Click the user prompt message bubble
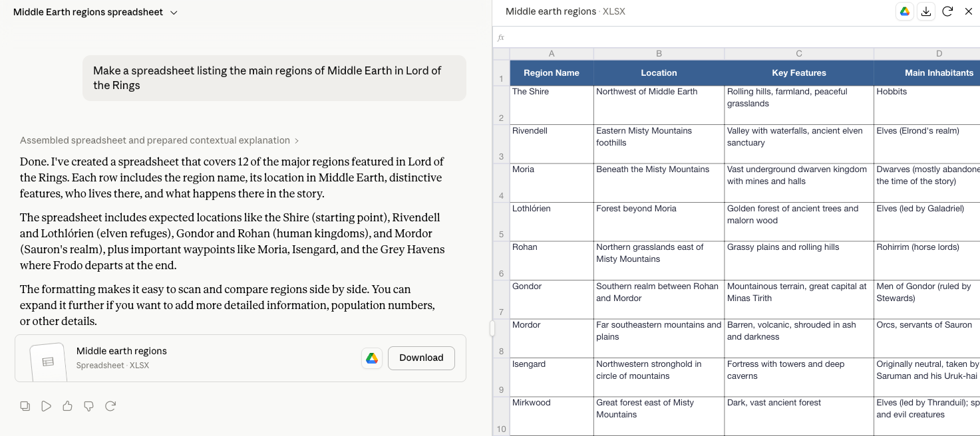Viewport: 980px width, 436px height. 274,78
